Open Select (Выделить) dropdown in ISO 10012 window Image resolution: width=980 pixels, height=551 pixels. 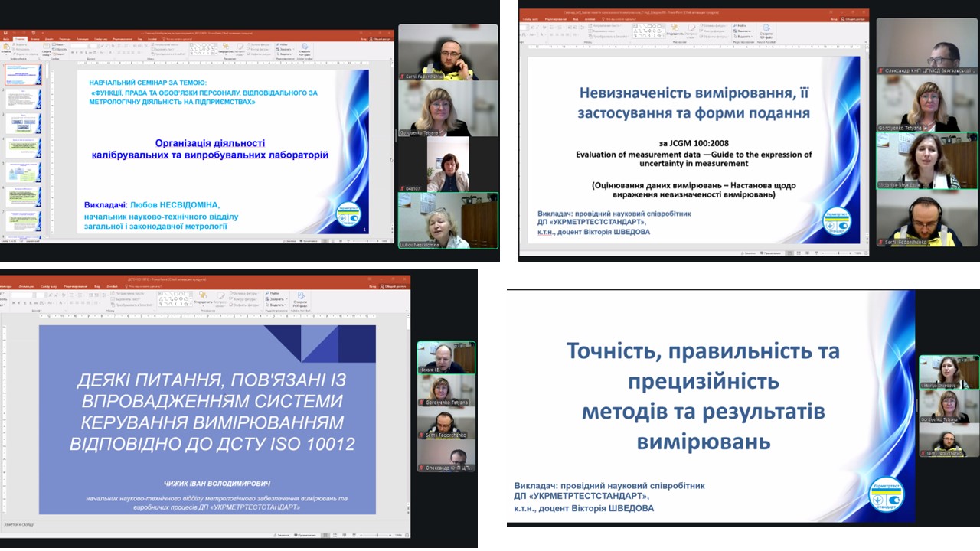276,305
